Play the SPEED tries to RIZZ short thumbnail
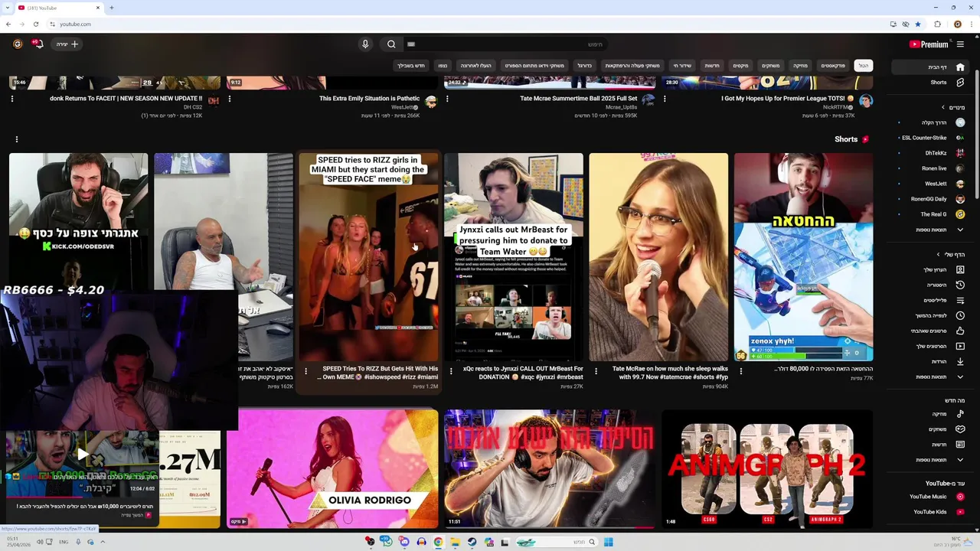This screenshot has height=551, width=980. point(368,257)
